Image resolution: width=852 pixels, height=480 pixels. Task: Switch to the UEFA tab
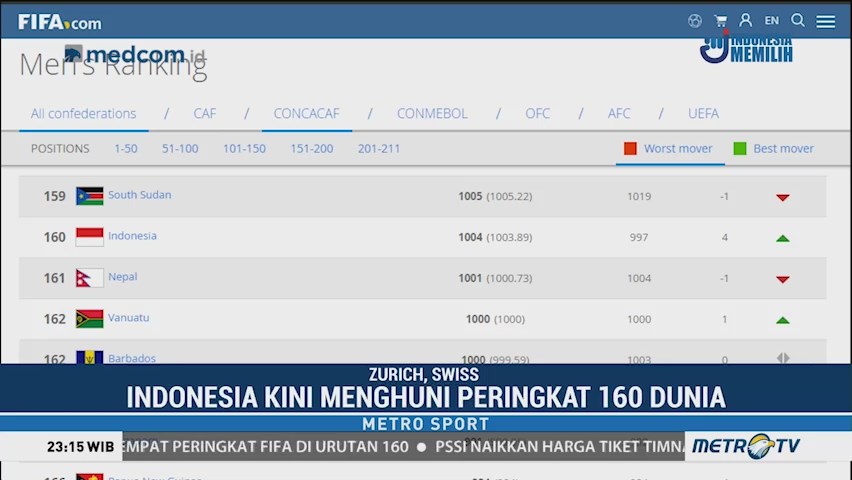click(703, 113)
